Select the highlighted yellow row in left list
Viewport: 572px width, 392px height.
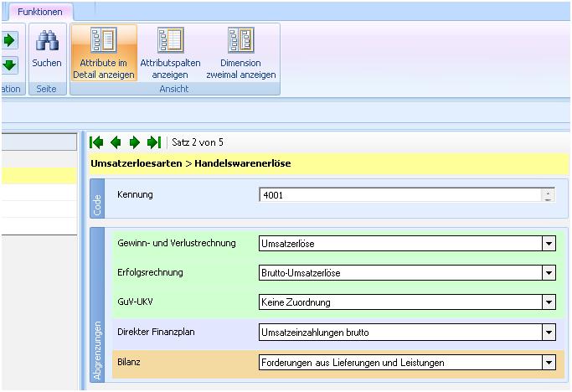[x=39, y=176]
